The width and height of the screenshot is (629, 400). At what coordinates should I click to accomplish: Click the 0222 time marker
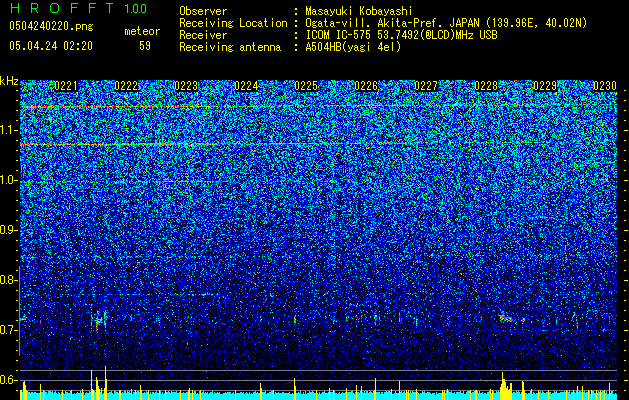coord(126,86)
